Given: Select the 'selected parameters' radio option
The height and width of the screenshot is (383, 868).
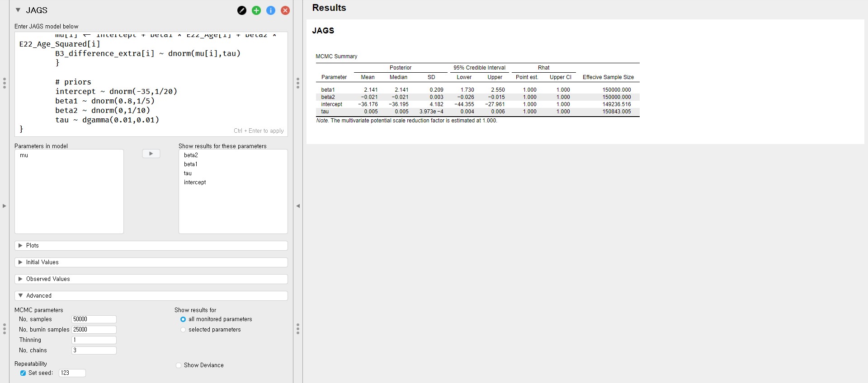Looking at the screenshot, I should click(183, 330).
